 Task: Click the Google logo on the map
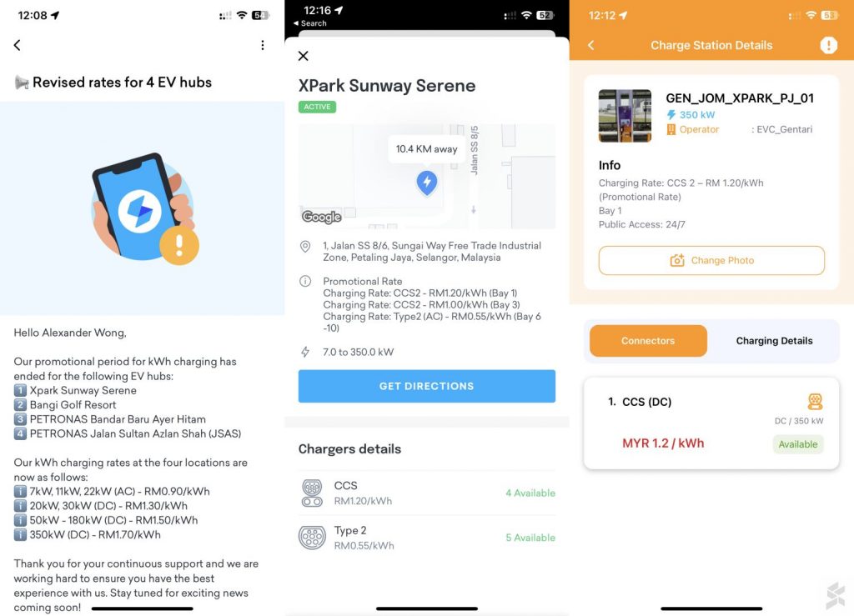pos(321,217)
